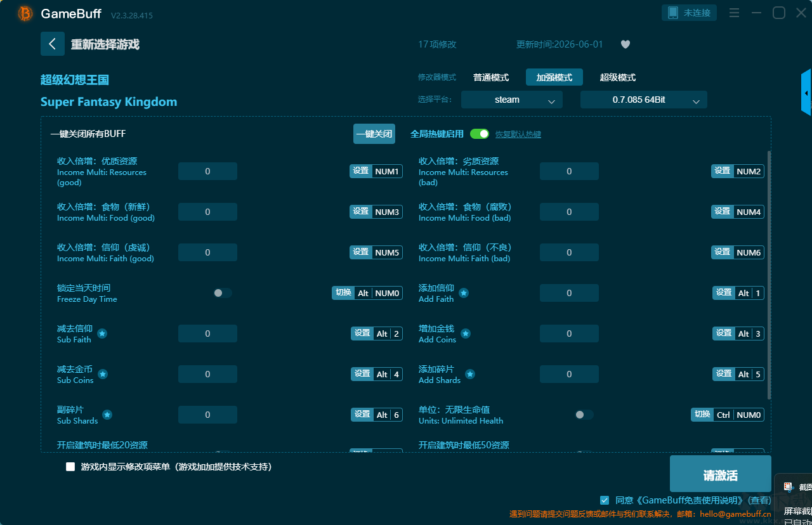Click 设置 hotkey button for NUM1
This screenshot has width=812, height=525.
coord(361,171)
